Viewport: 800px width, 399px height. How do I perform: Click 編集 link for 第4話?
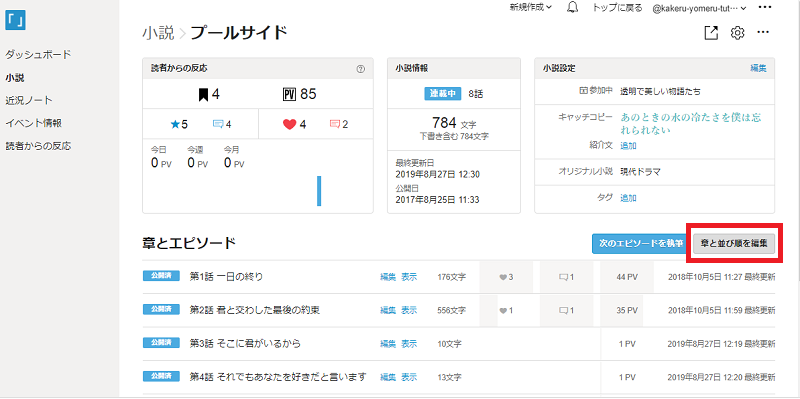pos(388,378)
